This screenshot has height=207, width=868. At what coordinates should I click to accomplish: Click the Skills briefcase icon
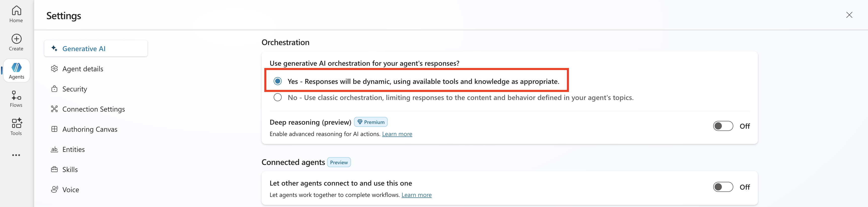pyautogui.click(x=54, y=169)
